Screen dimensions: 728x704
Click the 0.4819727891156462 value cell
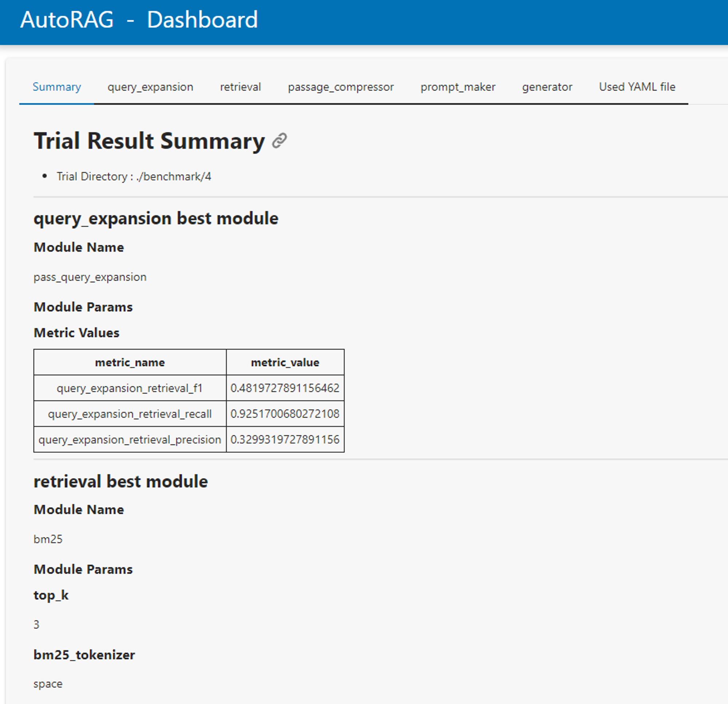tap(285, 388)
